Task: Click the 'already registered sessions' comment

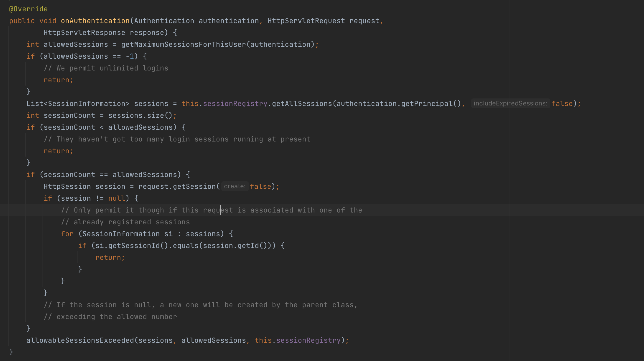Action: [125, 222]
